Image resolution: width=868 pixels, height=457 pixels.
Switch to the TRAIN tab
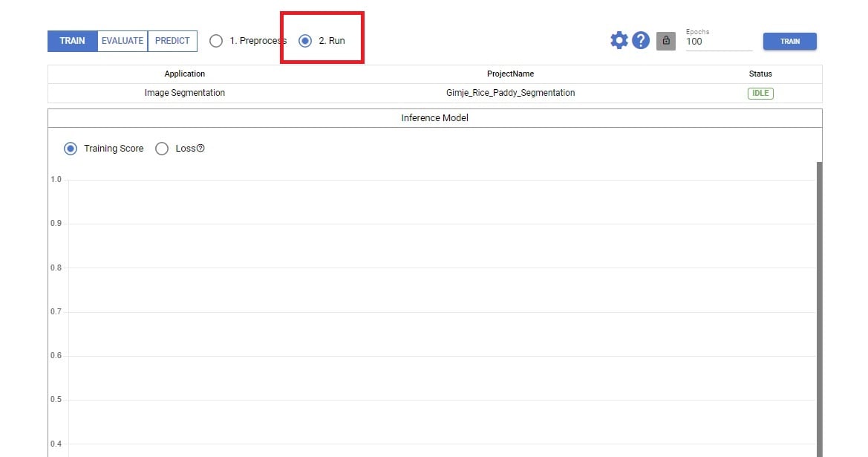[x=72, y=41]
